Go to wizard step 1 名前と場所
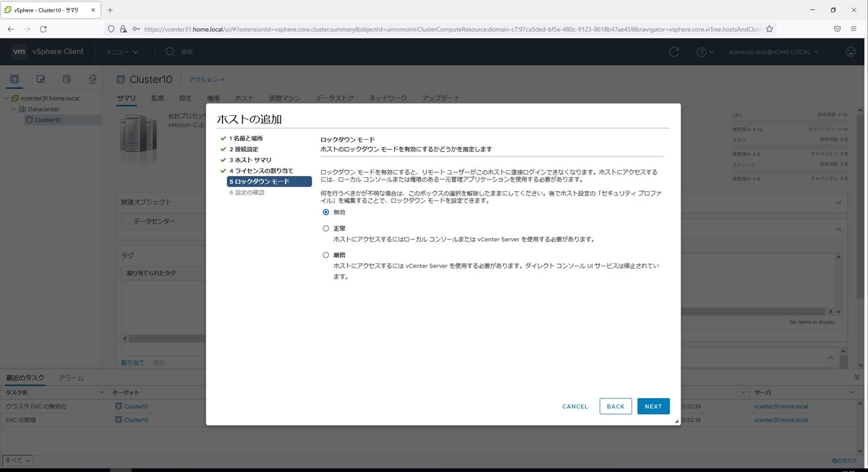The width and height of the screenshot is (868, 472). pyautogui.click(x=246, y=138)
